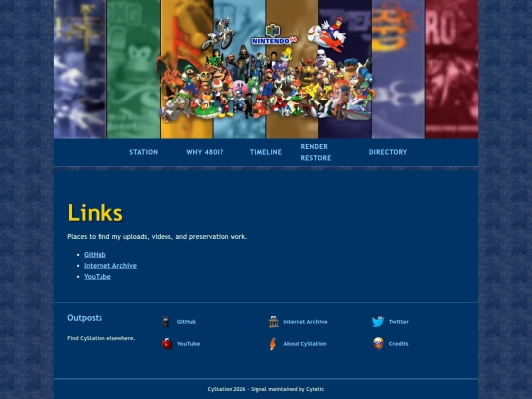
Task: Follow the GitHub link in the list
Action: pos(95,255)
